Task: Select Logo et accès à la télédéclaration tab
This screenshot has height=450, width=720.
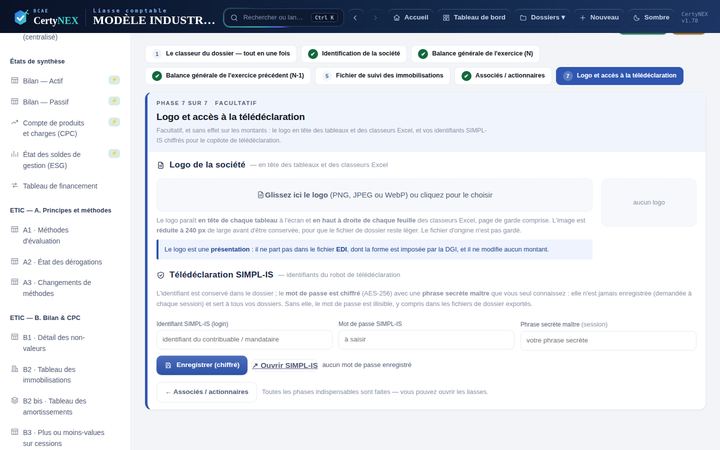Action: 619,76
